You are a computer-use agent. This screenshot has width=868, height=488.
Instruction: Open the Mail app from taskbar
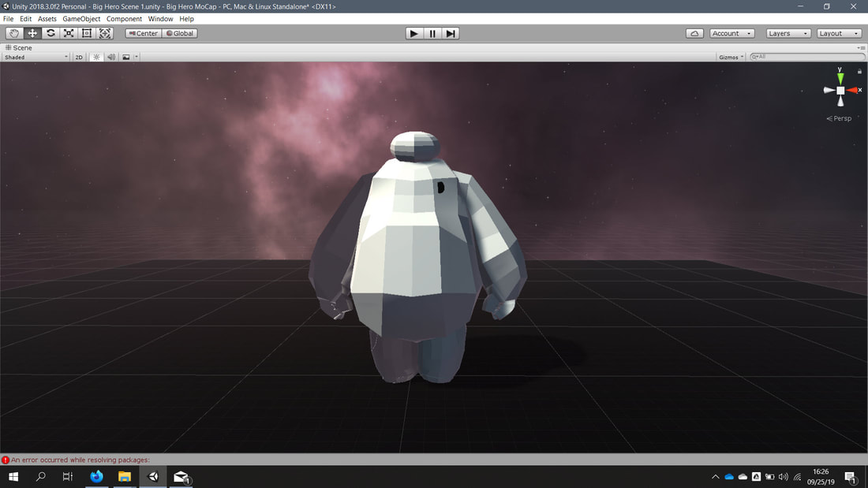[x=181, y=476]
